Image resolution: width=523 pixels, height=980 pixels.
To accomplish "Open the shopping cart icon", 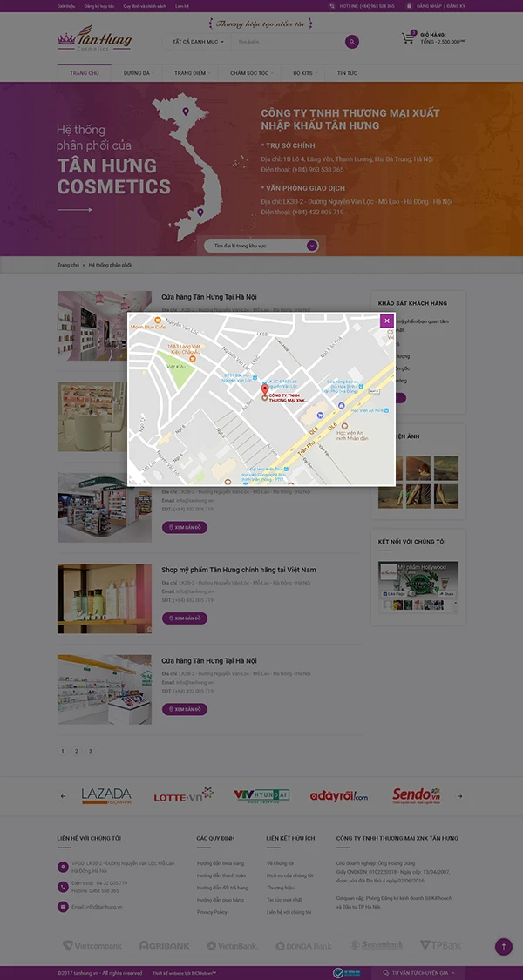I will click(409, 37).
